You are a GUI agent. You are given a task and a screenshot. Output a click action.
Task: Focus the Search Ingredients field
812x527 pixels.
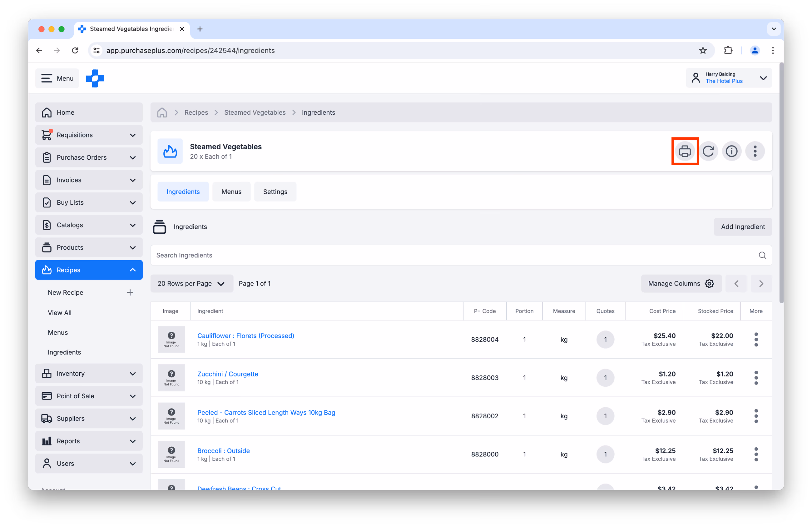coord(461,255)
